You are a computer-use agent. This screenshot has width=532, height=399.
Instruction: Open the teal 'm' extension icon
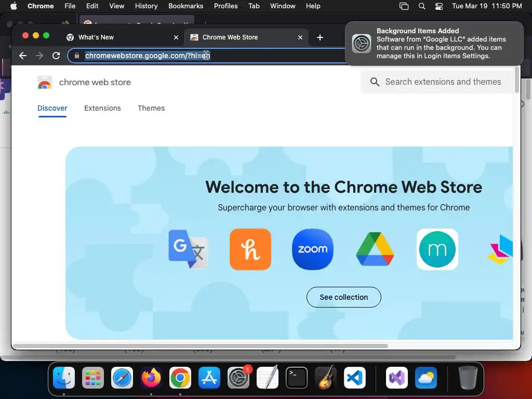pyautogui.click(x=437, y=249)
